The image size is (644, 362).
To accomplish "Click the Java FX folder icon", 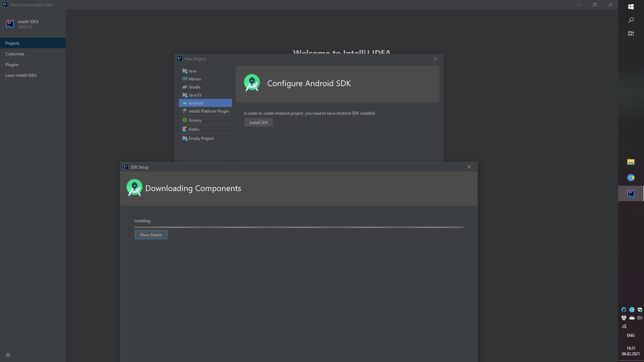I will (x=185, y=95).
